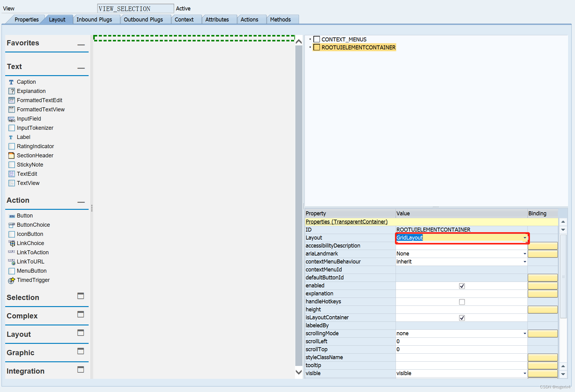Select the Button element icon
Screen dimensions: 575x392
(11, 216)
